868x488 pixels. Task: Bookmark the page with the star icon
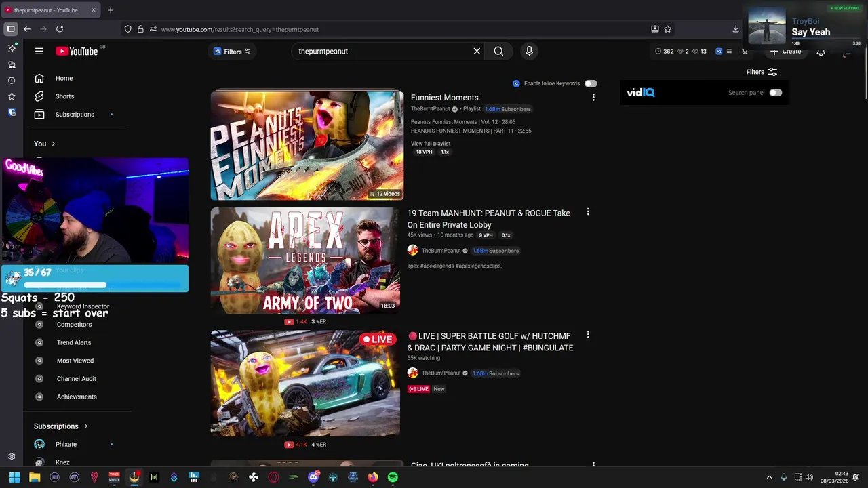point(668,29)
